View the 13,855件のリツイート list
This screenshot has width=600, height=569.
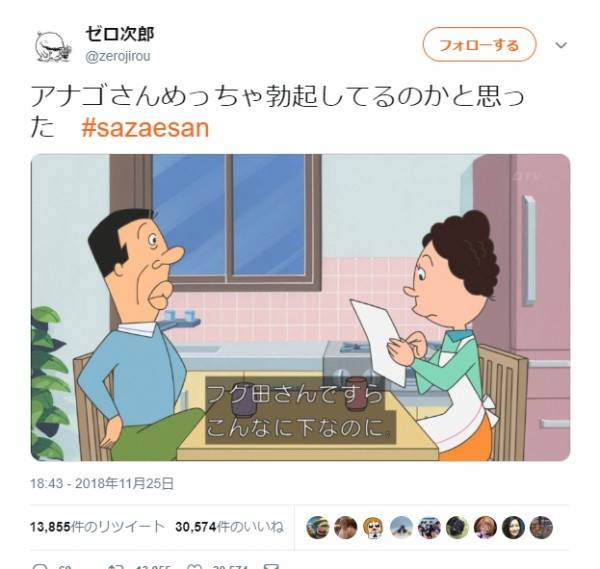pos(98,527)
